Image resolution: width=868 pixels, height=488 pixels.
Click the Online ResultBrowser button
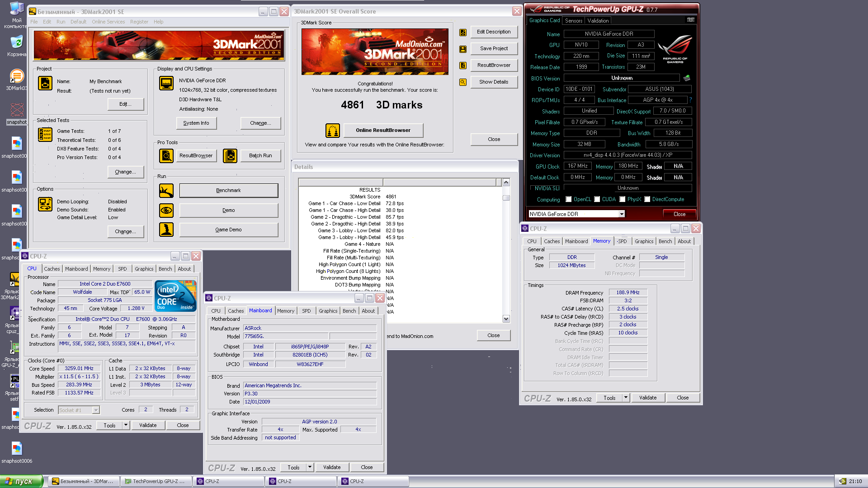tap(383, 131)
